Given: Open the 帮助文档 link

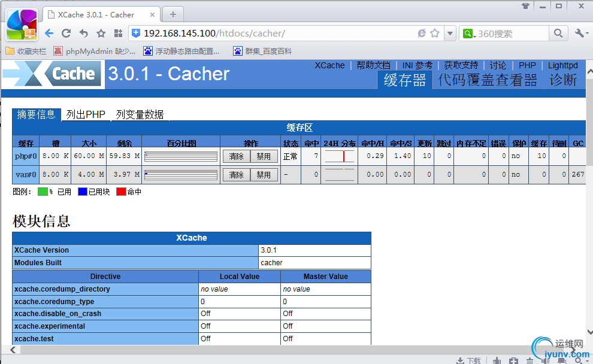Looking at the screenshot, I should (x=373, y=65).
